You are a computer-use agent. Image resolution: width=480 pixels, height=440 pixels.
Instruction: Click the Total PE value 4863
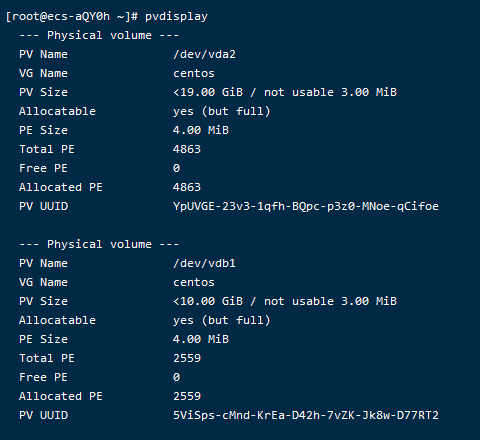(187, 149)
